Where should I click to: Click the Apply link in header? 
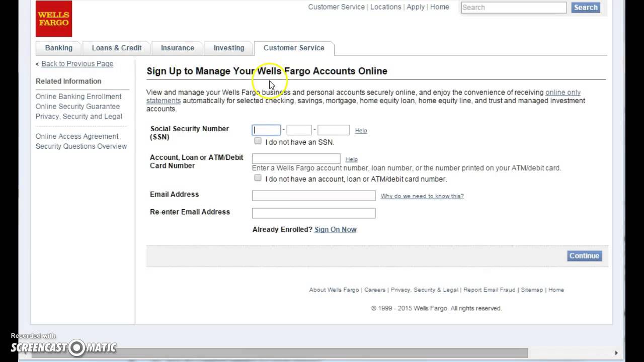click(x=416, y=7)
